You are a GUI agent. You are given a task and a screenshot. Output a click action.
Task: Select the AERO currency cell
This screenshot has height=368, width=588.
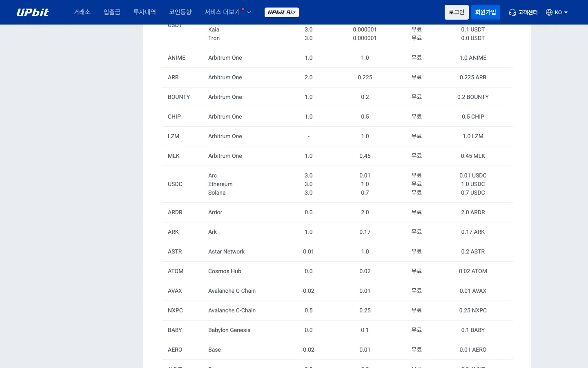tap(175, 350)
